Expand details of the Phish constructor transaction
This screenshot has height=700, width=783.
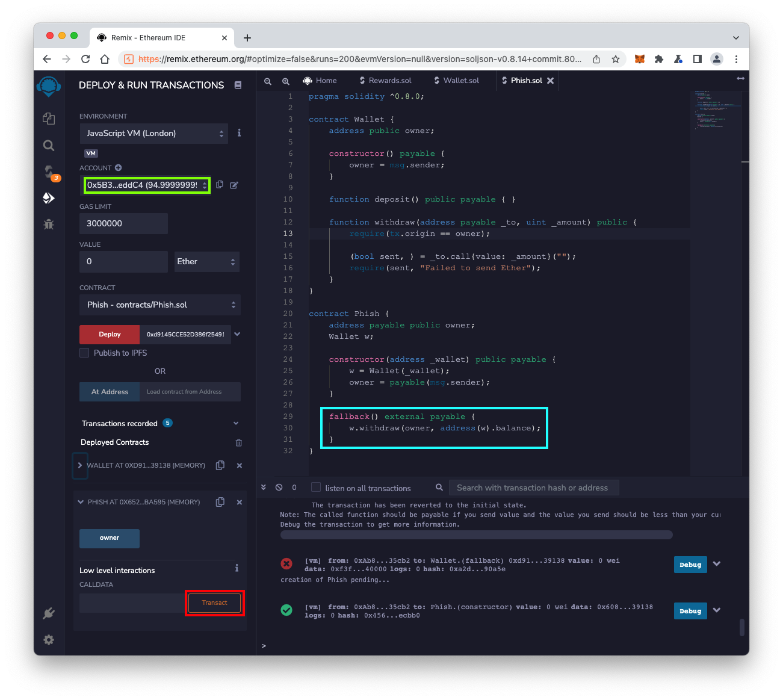pos(717,610)
